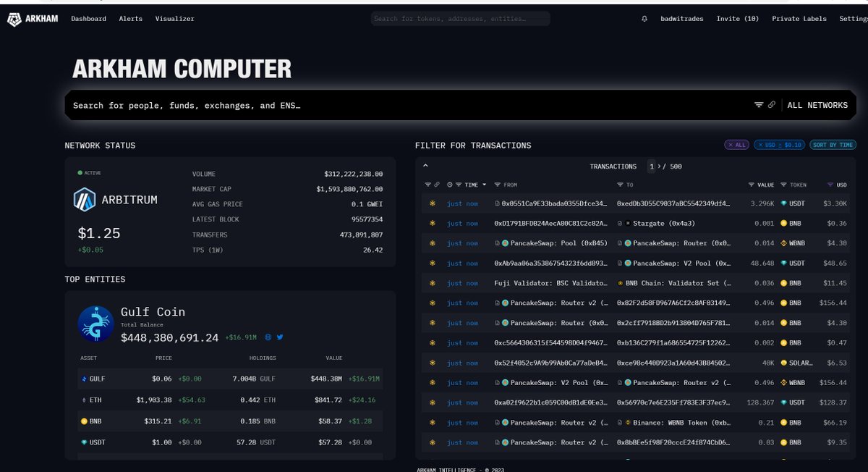Viewport: 868px width, 472px height.
Task: Open the ALL NETWORKS selector
Action: (817, 105)
